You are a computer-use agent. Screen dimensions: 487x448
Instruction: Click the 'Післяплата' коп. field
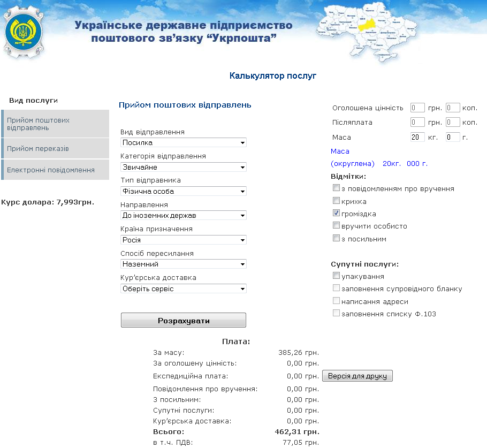[x=453, y=122]
